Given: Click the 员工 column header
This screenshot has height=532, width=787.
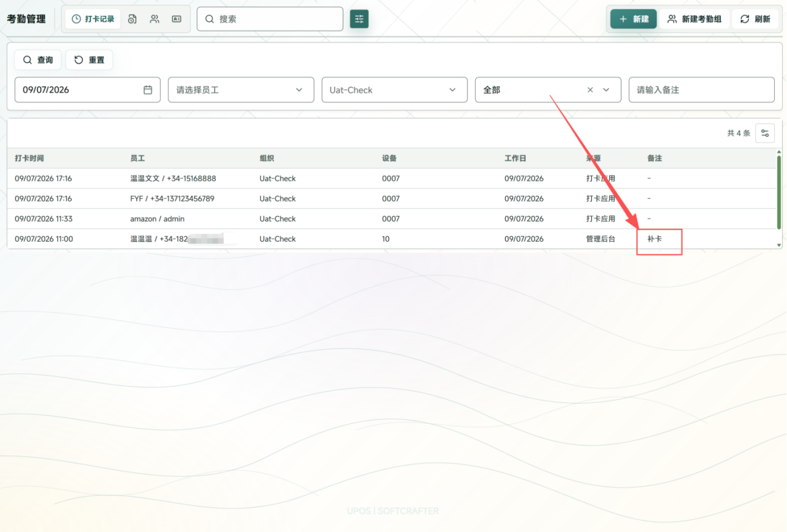Looking at the screenshot, I should [138, 158].
